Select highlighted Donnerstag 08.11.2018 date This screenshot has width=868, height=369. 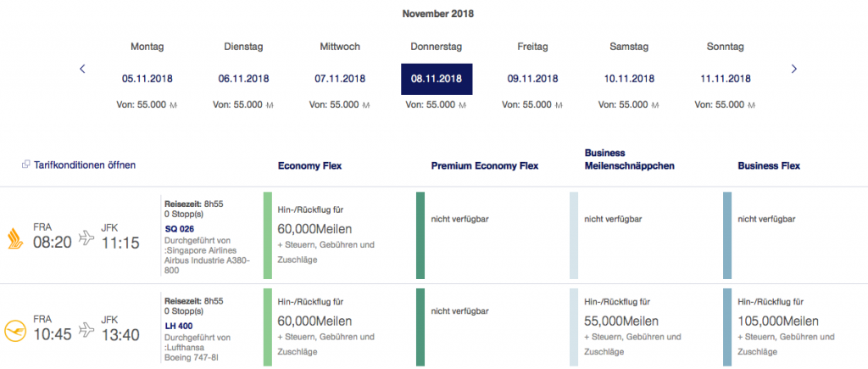click(x=436, y=78)
